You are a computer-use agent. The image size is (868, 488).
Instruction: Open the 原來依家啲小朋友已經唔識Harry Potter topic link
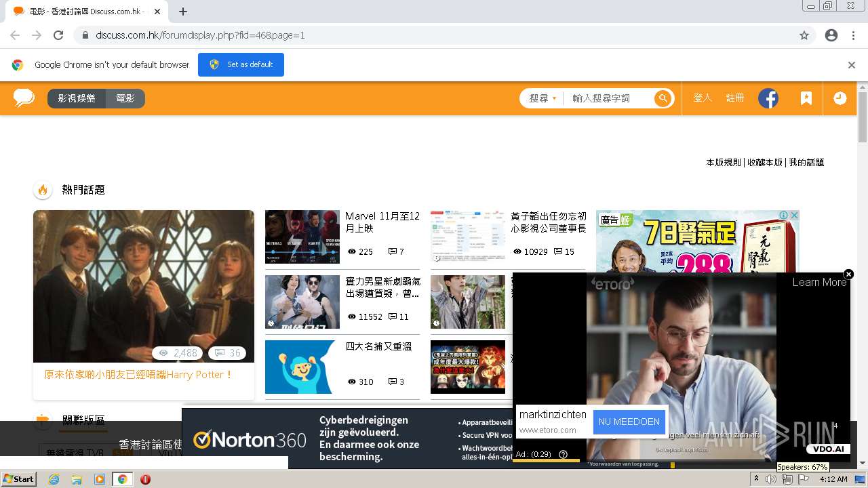coord(138,375)
